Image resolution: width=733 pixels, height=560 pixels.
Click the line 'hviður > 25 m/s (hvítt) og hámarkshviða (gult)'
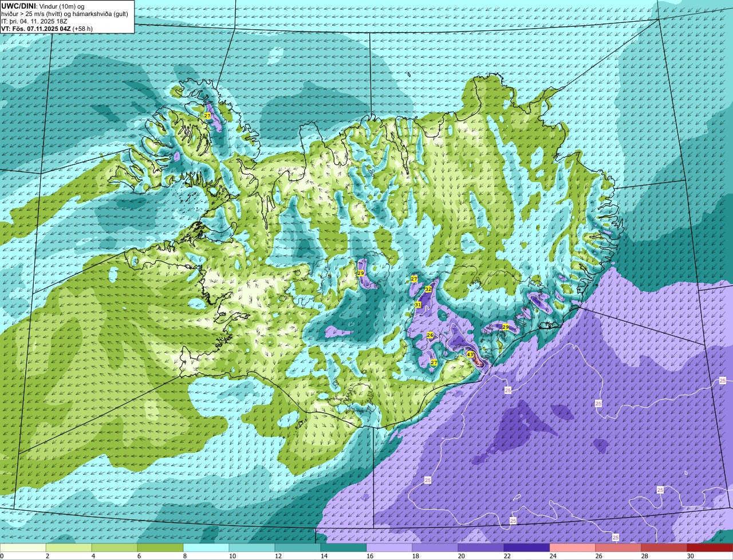click(65, 13)
